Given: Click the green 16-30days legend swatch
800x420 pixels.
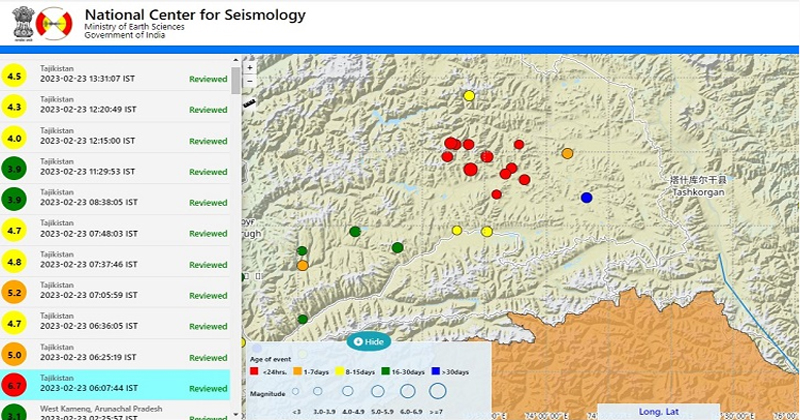Looking at the screenshot, I should pos(386,371).
